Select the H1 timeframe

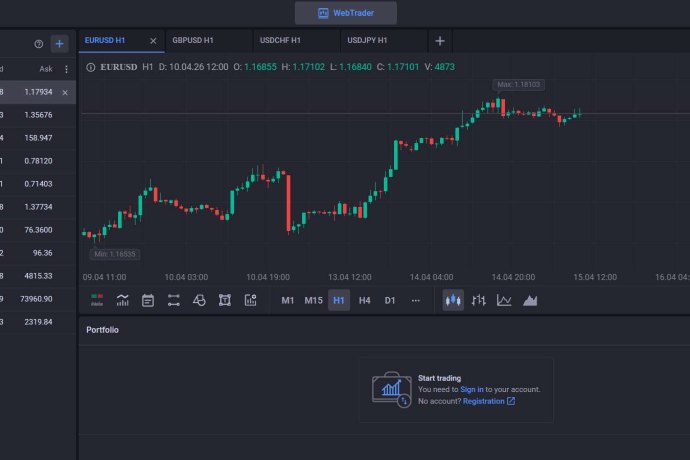click(x=339, y=300)
